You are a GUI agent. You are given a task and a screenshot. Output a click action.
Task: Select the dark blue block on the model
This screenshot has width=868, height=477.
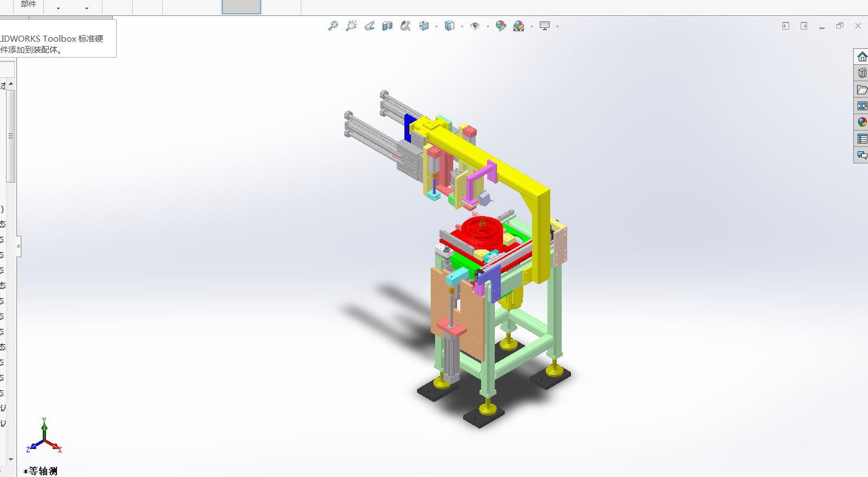pyautogui.click(x=410, y=128)
